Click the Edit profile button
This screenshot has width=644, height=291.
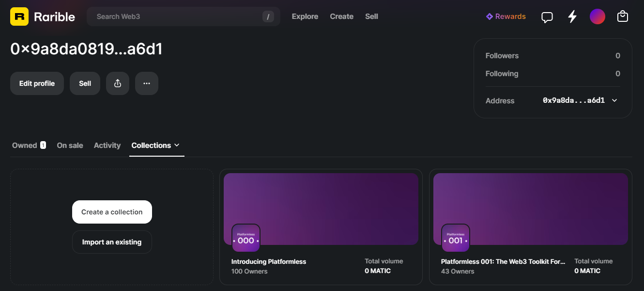pyautogui.click(x=37, y=83)
